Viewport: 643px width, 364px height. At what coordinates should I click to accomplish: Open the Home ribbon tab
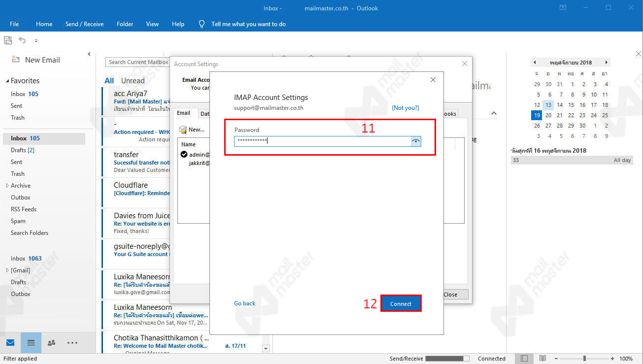coord(44,24)
